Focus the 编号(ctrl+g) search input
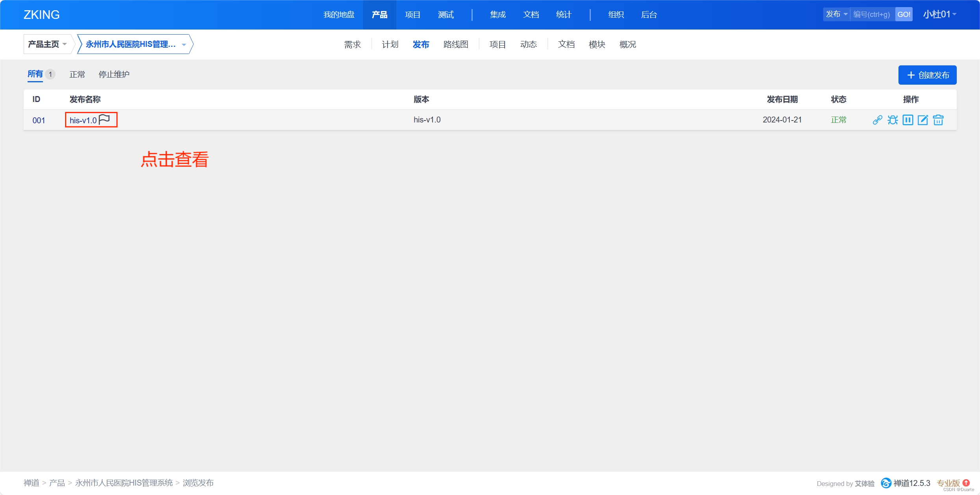This screenshot has height=495, width=980. pyautogui.click(x=872, y=15)
